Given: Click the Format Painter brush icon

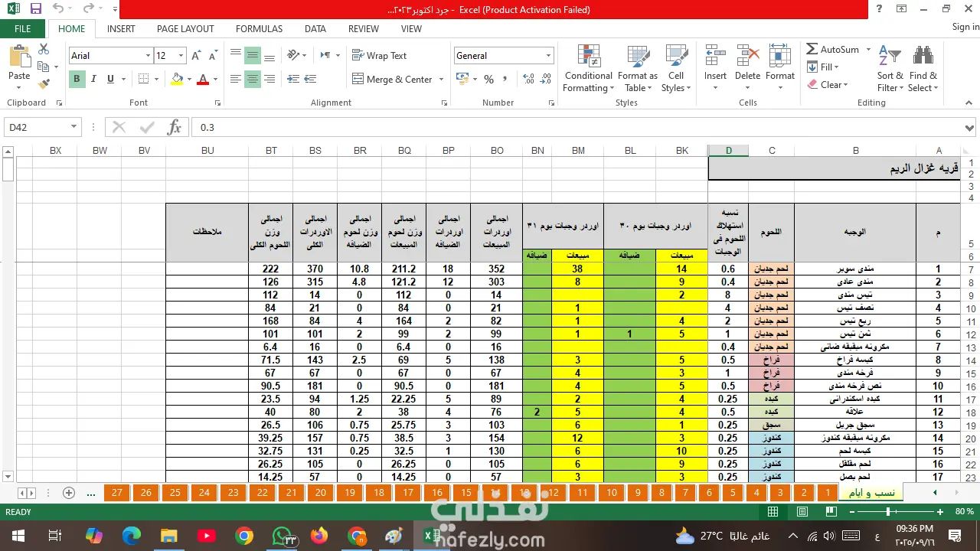Looking at the screenshot, I should tap(44, 83).
